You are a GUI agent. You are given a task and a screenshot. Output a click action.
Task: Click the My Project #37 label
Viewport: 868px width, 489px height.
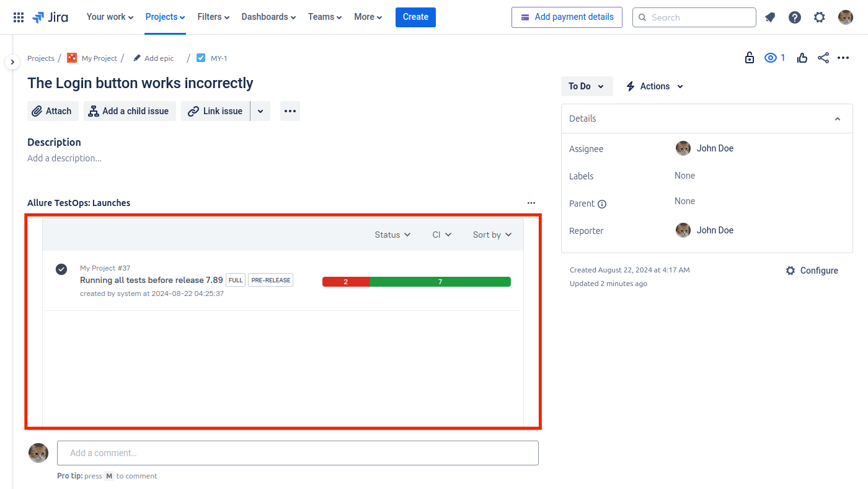click(x=105, y=268)
